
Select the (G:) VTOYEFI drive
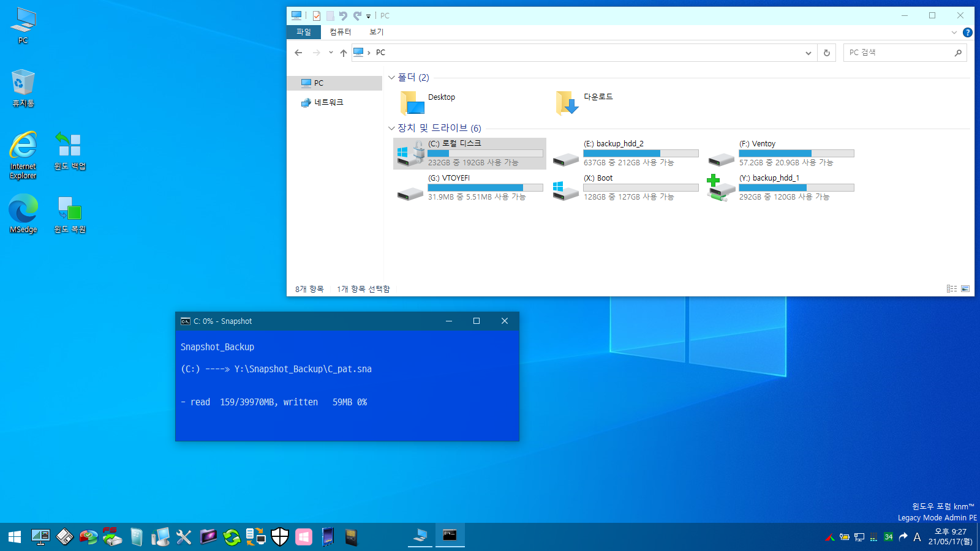[470, 187]
